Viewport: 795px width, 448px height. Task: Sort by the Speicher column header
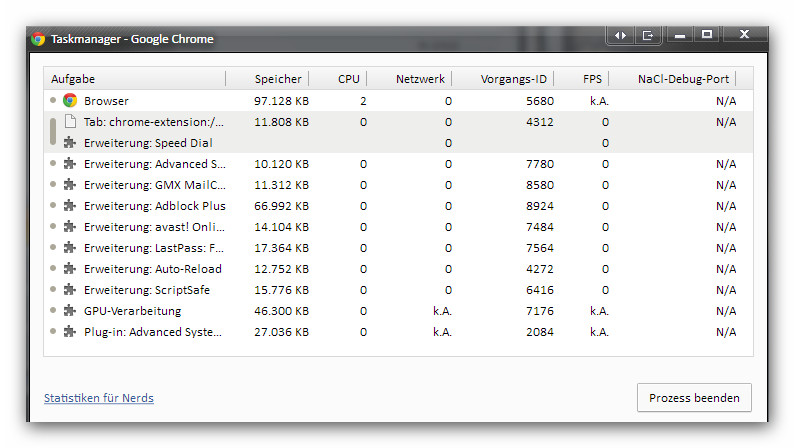click(267, 79)
